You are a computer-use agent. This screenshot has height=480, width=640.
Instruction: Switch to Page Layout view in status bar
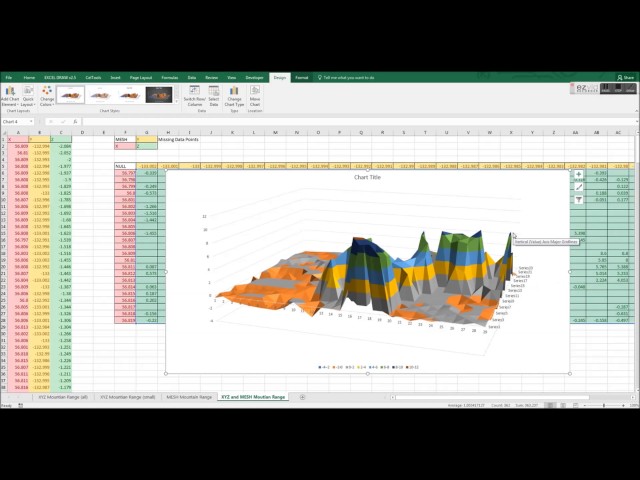563,405
